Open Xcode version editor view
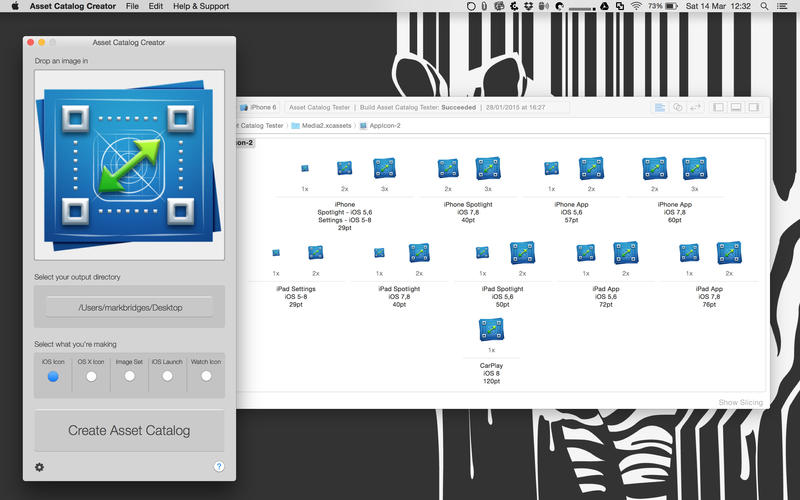 click(x=695, y=107)
